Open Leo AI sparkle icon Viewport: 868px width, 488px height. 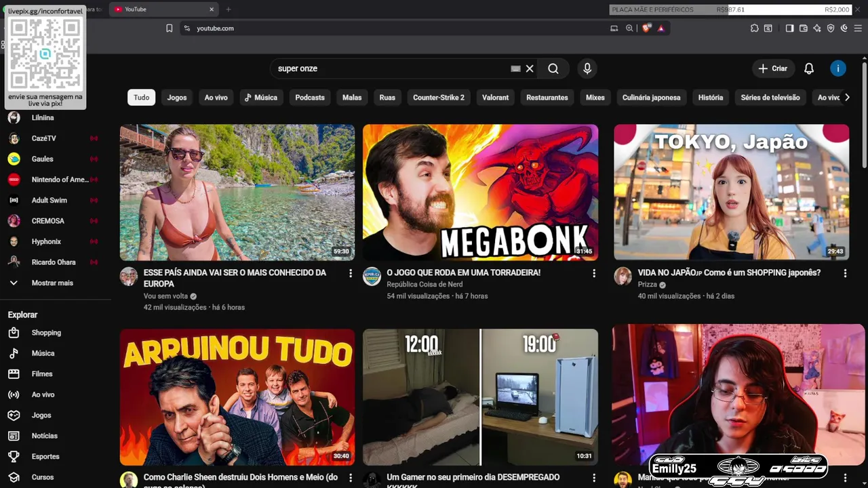pos(817,28)
